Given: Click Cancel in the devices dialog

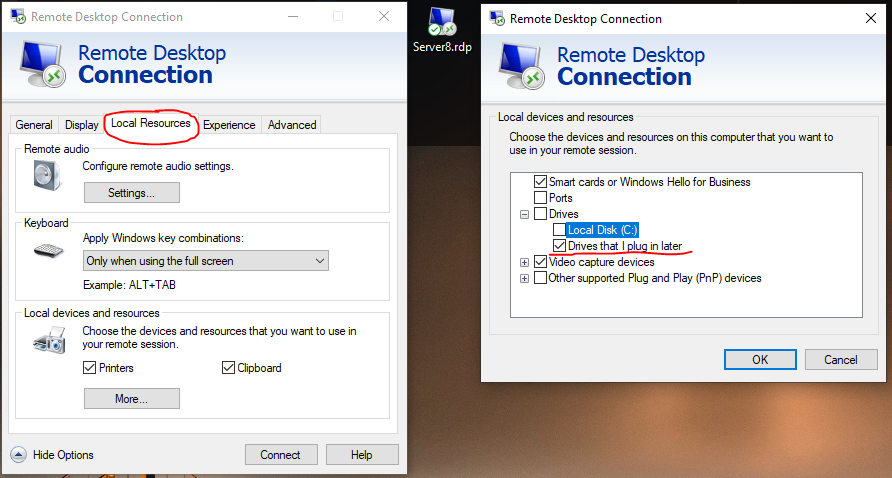Looking at the screenshot, I should tap(841, 360).
